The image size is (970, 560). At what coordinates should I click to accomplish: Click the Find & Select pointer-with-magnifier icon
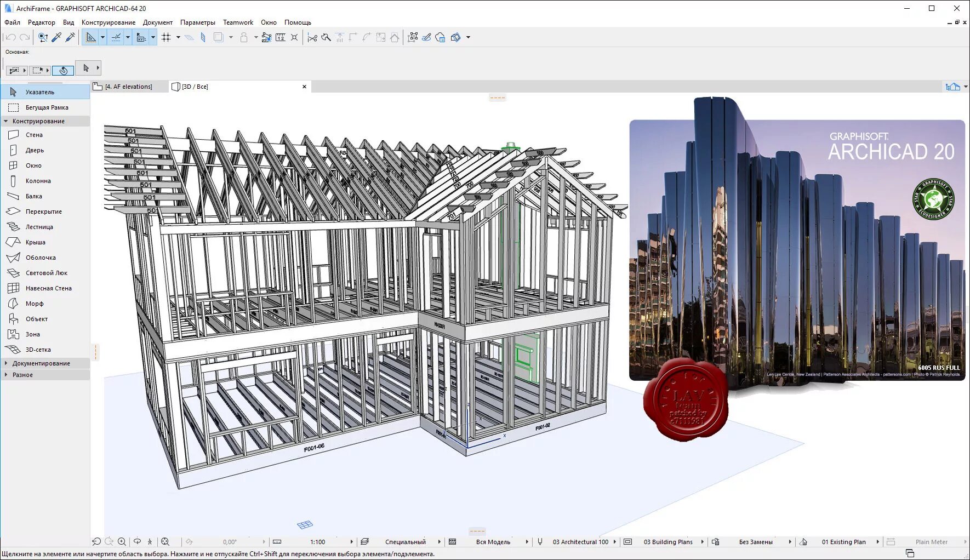(x=43, y=37)
